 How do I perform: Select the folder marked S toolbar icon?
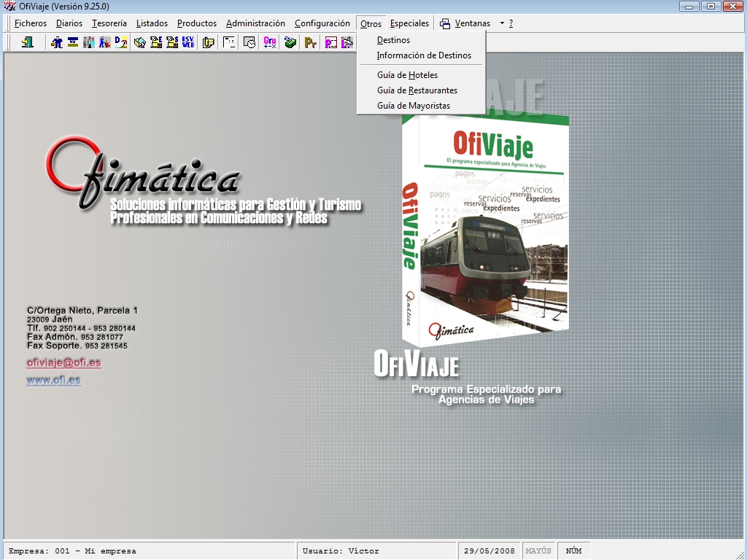click(x=171, y=42)
